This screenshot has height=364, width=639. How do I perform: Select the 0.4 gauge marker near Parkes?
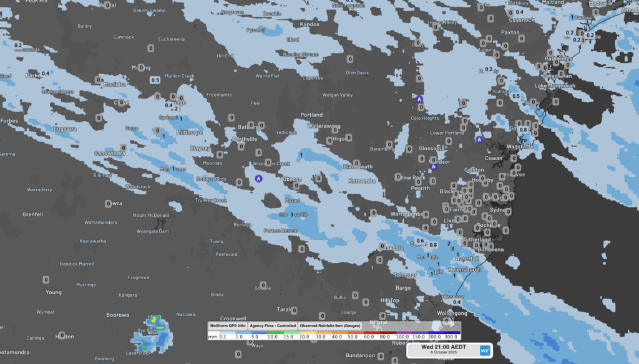pos(45,74)
